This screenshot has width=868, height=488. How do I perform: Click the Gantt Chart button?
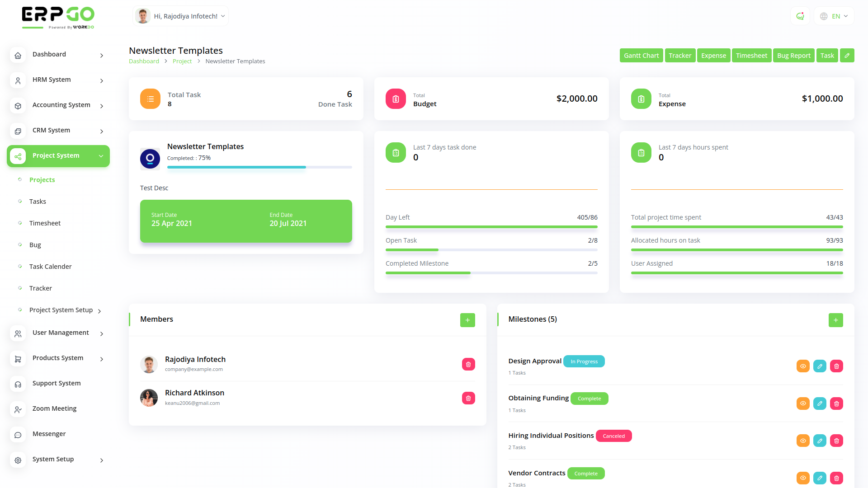tap(641, 56)
